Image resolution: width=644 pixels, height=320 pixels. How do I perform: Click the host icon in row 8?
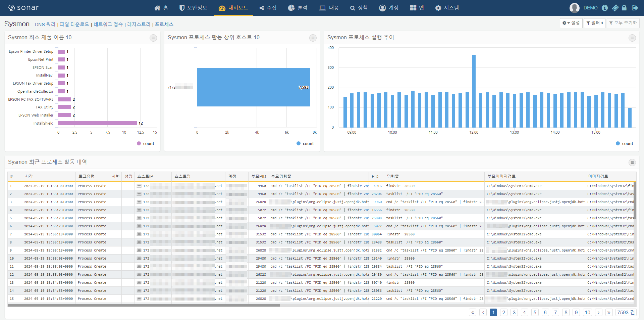[139, 242]
